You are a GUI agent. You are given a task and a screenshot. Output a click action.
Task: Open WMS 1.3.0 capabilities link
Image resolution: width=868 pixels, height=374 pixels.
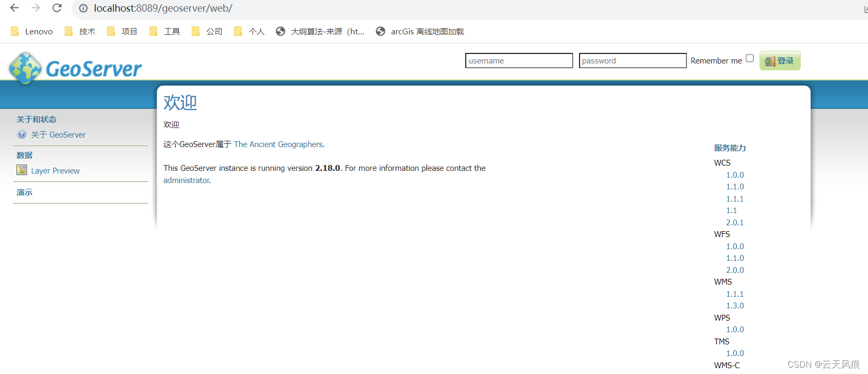[735, 306]
